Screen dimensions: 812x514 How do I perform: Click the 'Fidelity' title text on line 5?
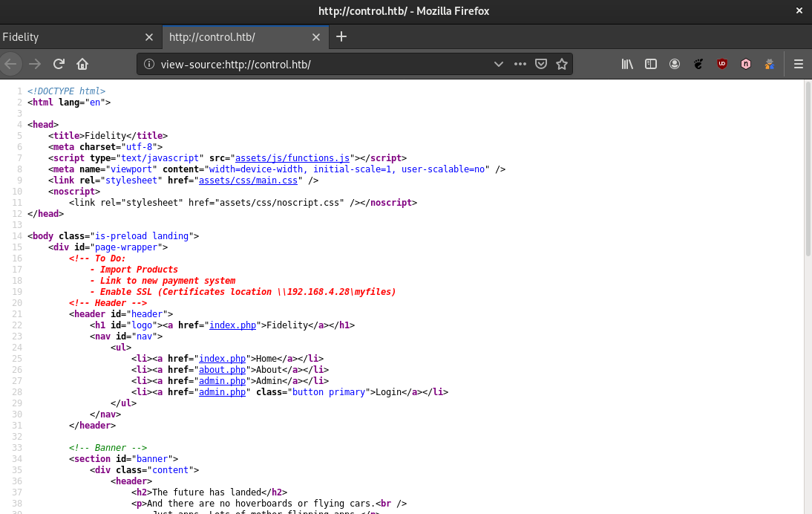[105, 136]
